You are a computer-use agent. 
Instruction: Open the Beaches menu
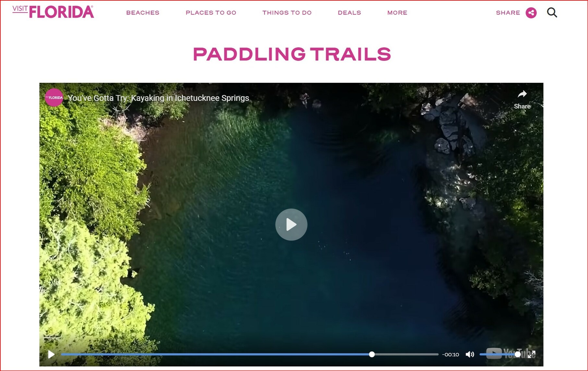[143, 13]
